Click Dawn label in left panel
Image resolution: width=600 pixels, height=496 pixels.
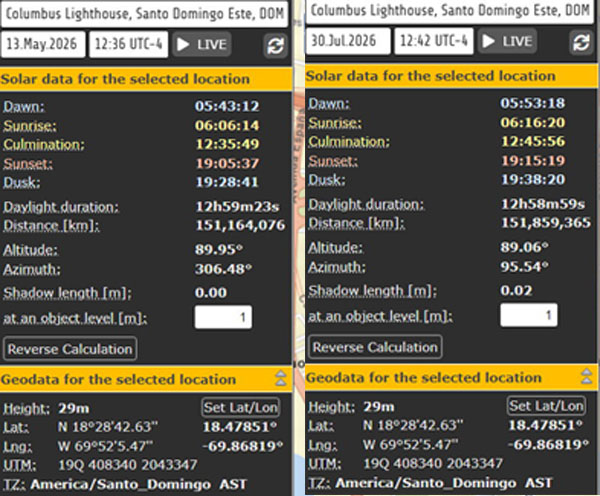[x=24, y=106]
